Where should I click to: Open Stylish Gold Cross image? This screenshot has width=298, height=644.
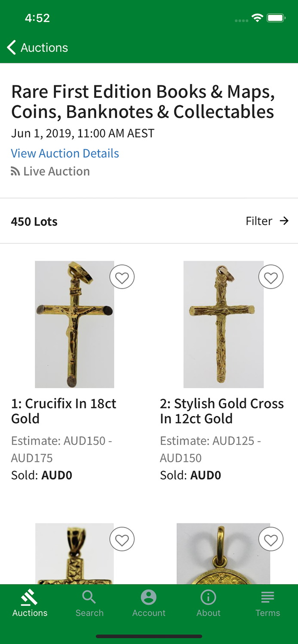point(224,325)
